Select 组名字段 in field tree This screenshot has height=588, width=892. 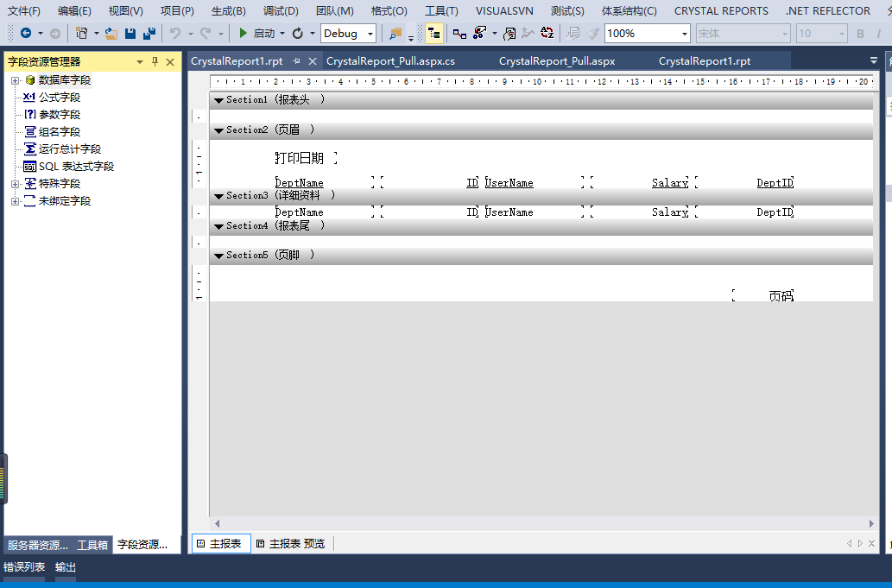point(60,132)
